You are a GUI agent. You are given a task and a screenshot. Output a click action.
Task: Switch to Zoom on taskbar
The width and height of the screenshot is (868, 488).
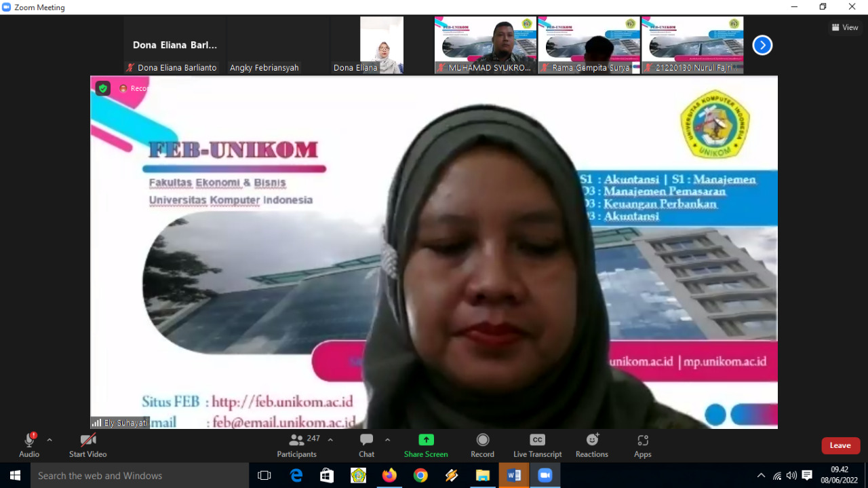point(545,476)
